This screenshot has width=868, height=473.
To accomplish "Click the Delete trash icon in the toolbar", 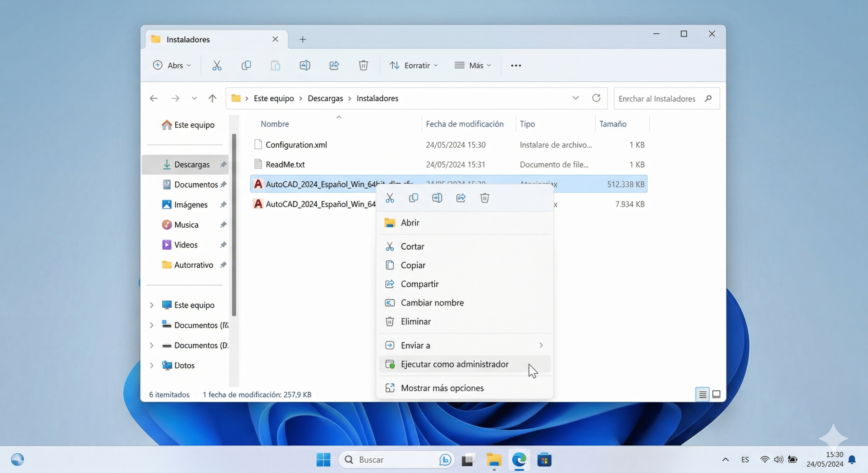I will [x=363, y=65].
